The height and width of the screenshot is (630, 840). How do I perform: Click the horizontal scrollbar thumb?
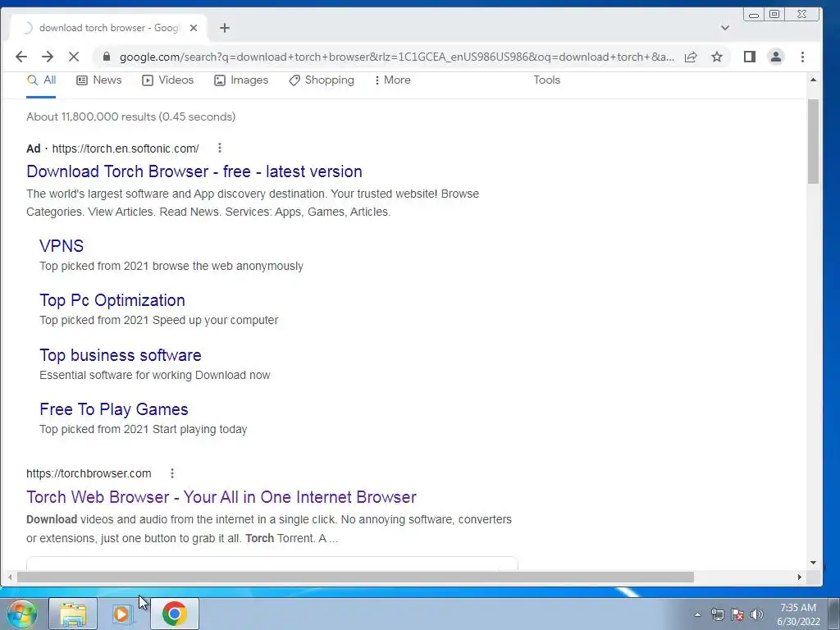pyautogui.click(x=356, y=577)
